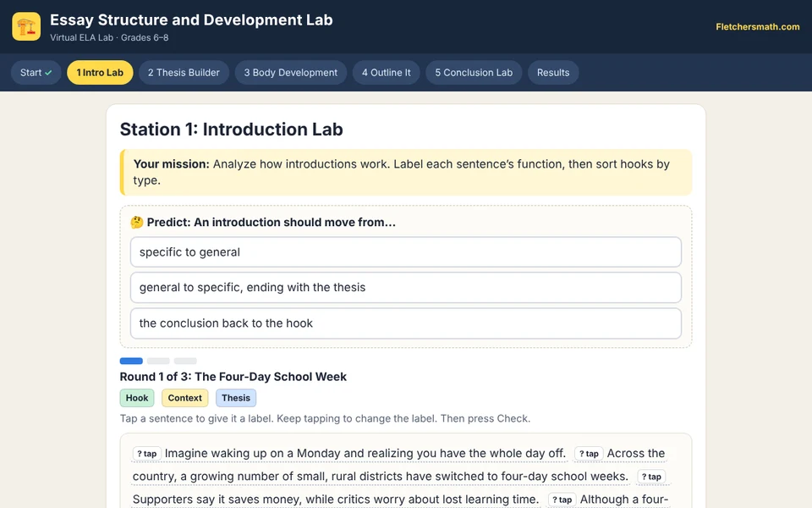Click the 'Your mission' instruction banner

406,172
